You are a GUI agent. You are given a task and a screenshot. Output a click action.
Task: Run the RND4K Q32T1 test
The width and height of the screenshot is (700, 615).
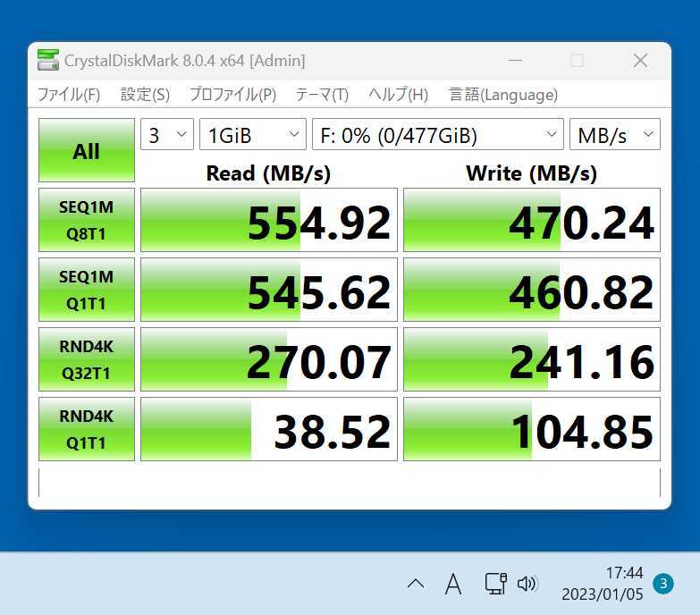tap(87, 359)
